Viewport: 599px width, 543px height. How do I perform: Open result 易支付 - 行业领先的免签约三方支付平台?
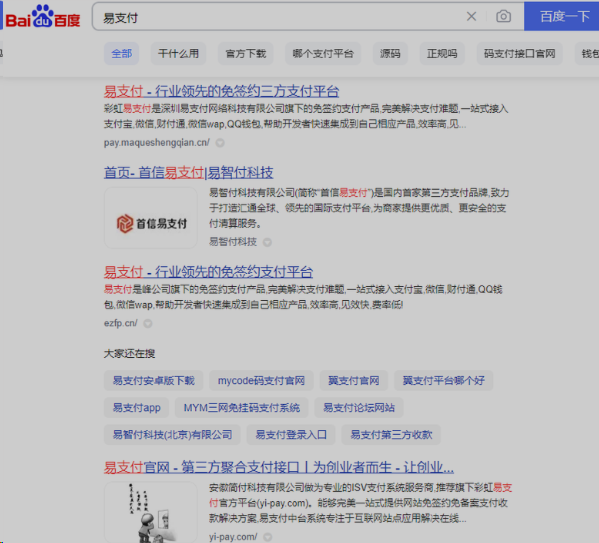click(x=222, y=91)
